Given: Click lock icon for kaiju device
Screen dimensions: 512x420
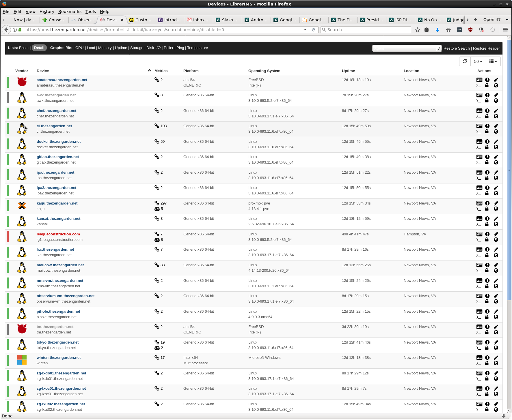Looking at the screenshot, I should click(487, 209).
